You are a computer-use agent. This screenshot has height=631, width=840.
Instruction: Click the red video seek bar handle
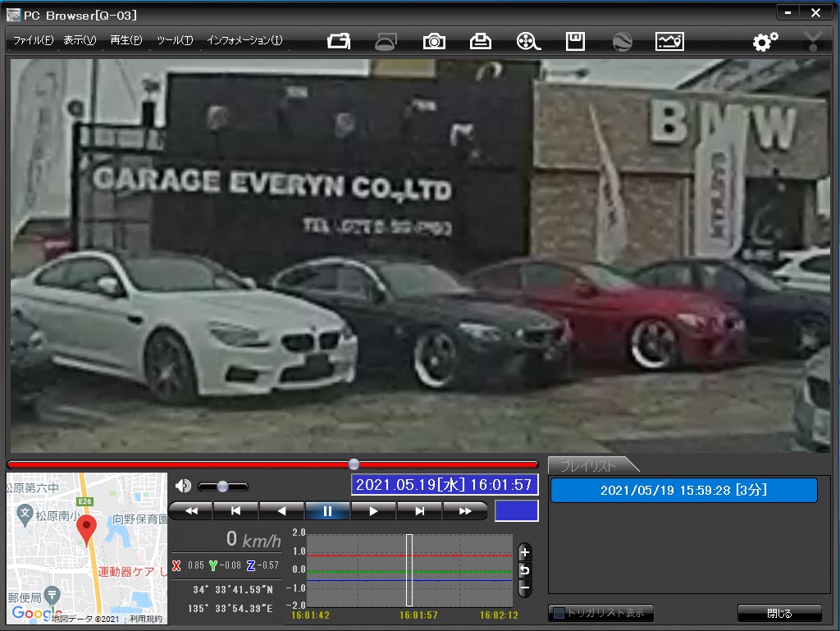(354, 464)
